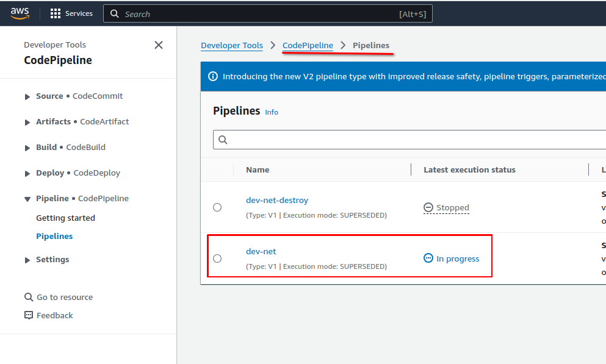Click the Source section label
Viewport: 606px width, 364px height.
point(49,96)
